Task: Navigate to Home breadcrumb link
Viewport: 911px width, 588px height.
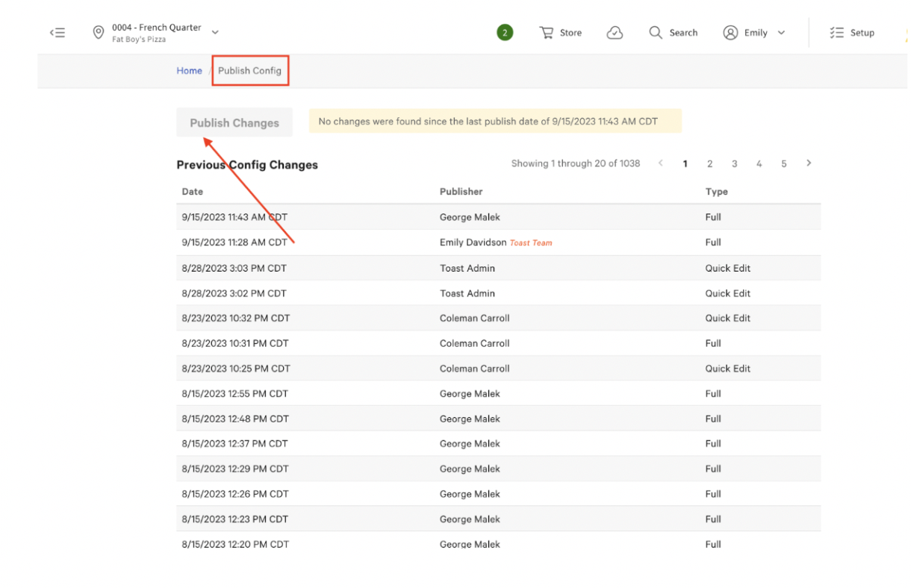Action: coord(189,71)
